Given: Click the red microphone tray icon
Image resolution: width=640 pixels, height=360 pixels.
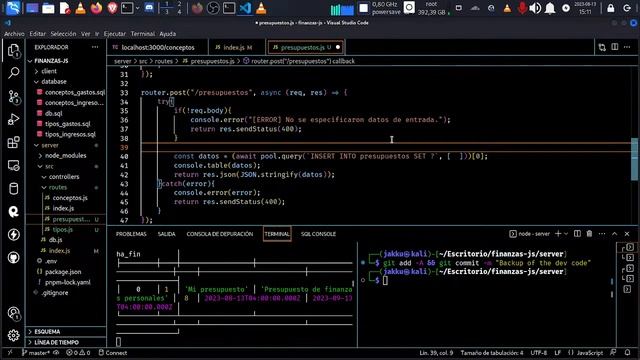Looking at the screenshot, I should pos(522,8).
